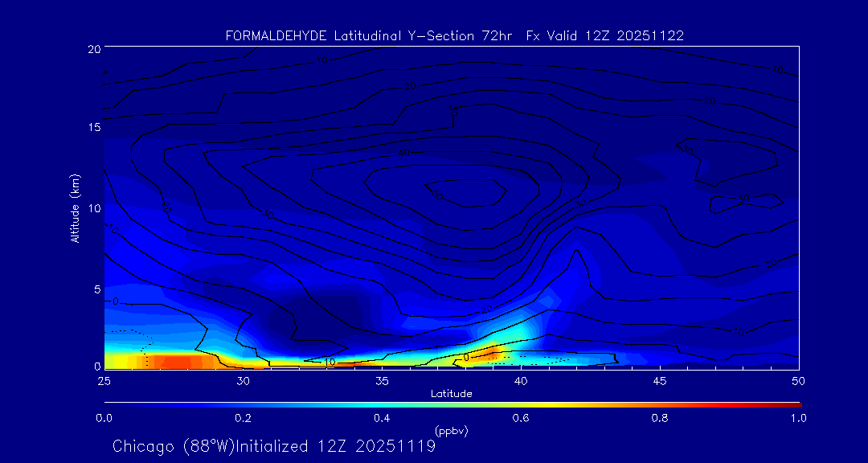Click the 50 contour label inside the plot
The height and width of the screenshot is (463, 868).
(x=436, y=195)
